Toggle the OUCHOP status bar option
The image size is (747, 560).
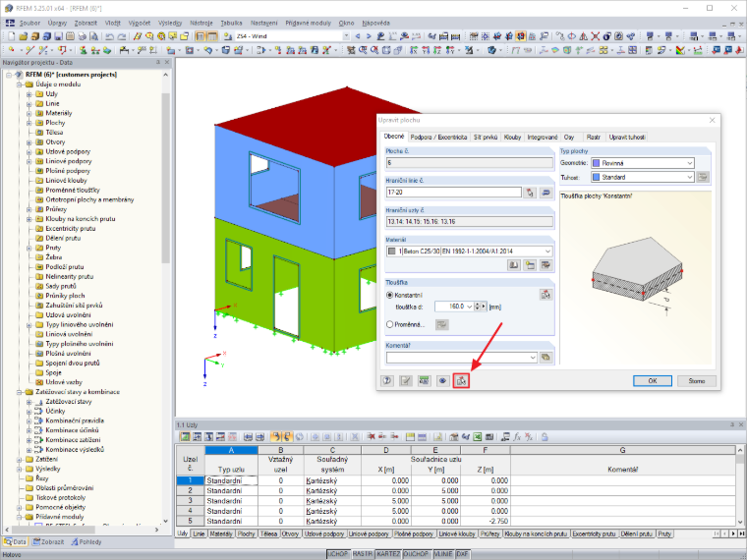(x=416, y=554)
